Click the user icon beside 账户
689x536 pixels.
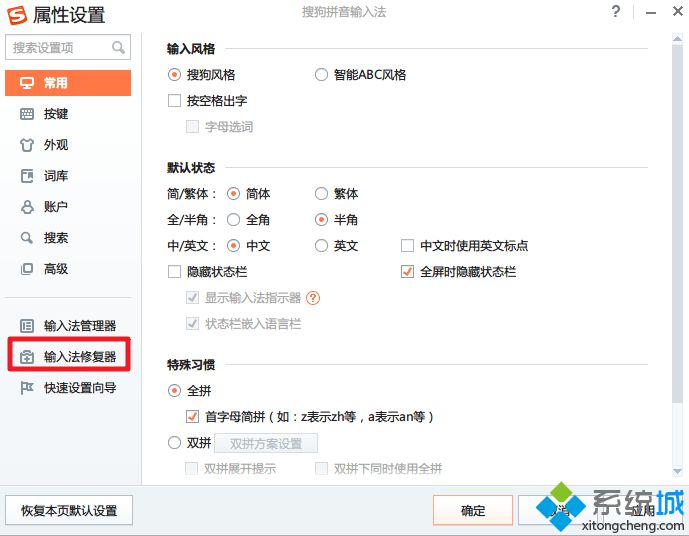(27, 206)
